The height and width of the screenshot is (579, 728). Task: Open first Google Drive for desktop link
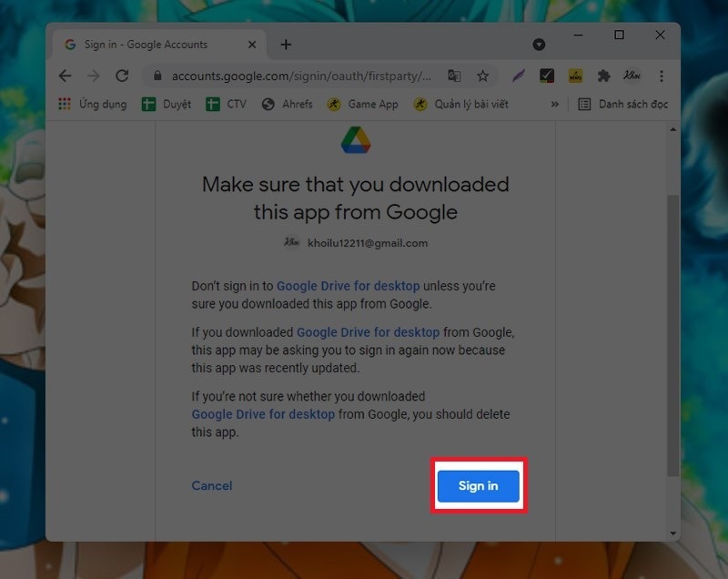[349, 286]
